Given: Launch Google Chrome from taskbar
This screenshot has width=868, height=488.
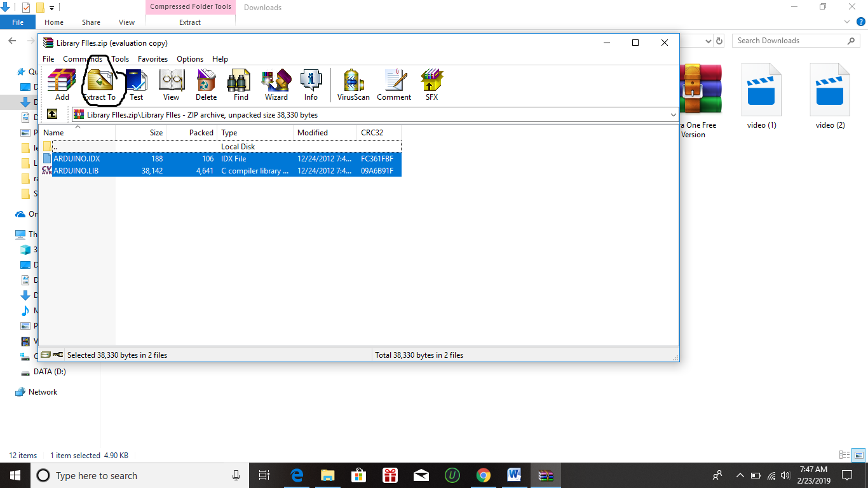Looking at the screenshot, I should click(x=484, y=475).
